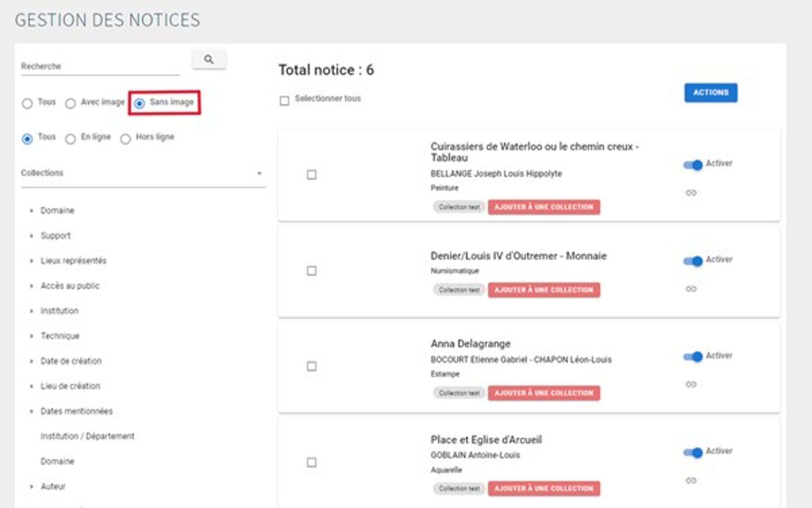Viewport: 812px width, 508px height.
Task: Disable Activer switch on Anna Delagrange notice
Action: coord(693,357)
